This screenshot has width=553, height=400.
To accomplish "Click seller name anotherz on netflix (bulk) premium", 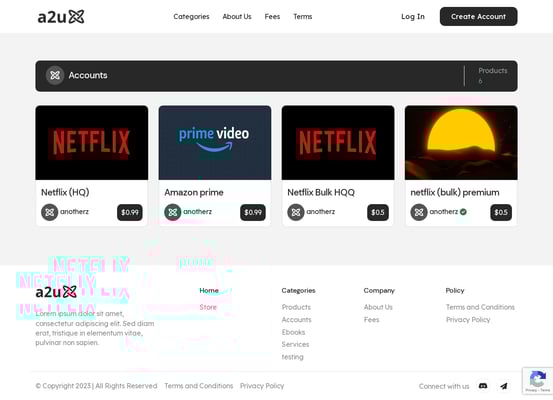I will pyautogui.click(x=444, y=212).
